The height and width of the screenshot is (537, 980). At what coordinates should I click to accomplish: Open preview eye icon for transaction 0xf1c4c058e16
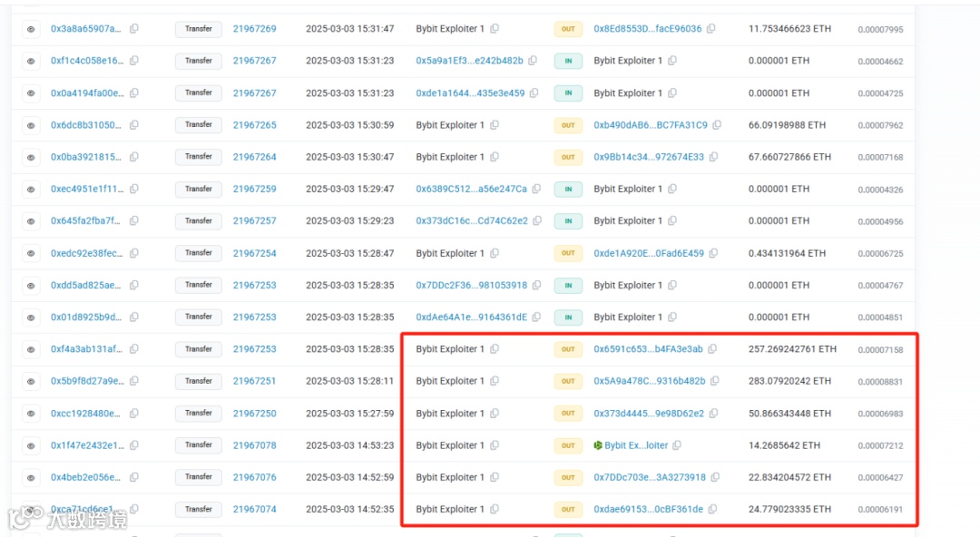[31, 61]
